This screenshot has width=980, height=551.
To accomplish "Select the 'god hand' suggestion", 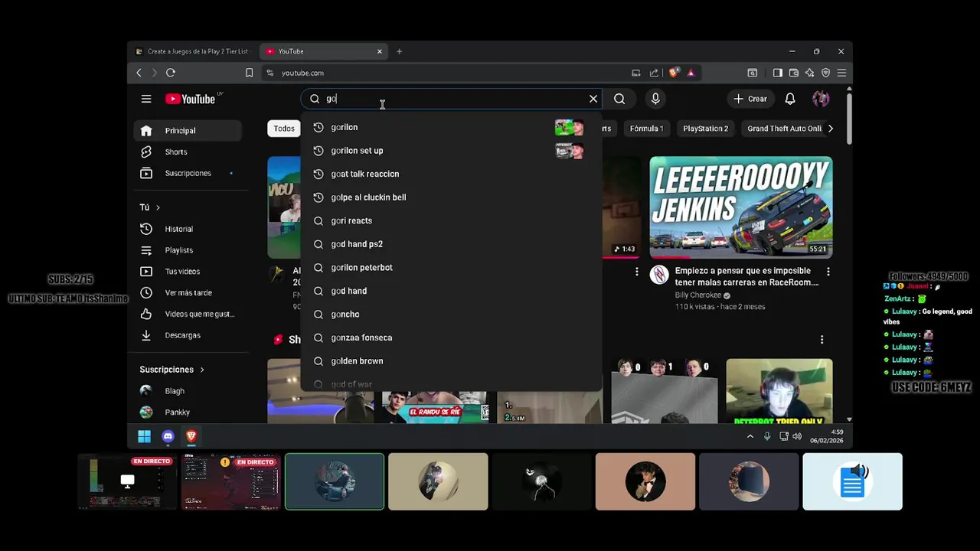I will tap(451, 291).
